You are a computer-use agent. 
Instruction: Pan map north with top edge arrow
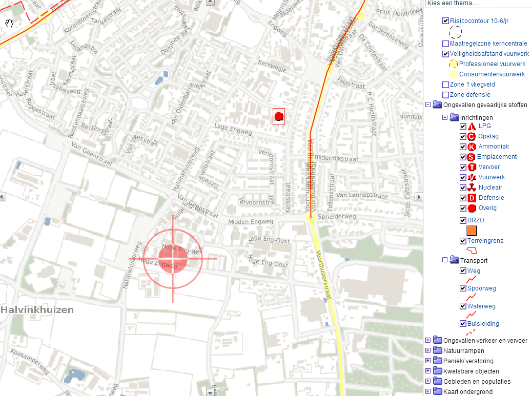pyautogui.click(x=209, y=3)
